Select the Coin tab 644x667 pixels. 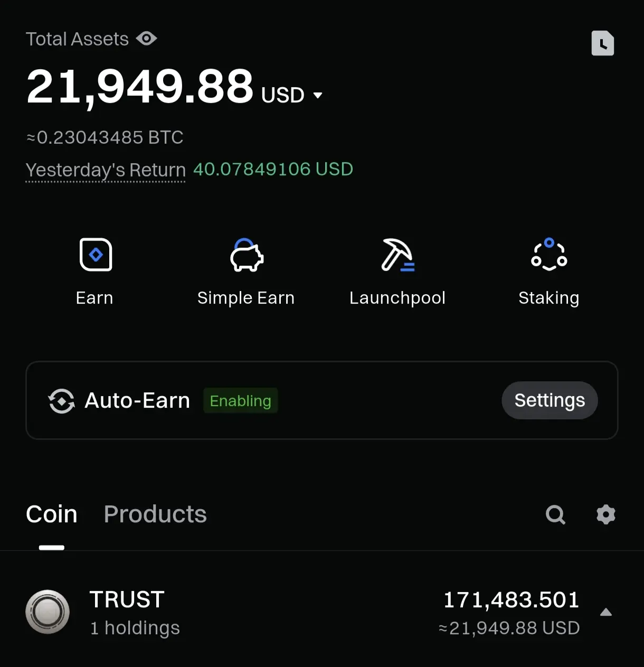tap(52, 514)
